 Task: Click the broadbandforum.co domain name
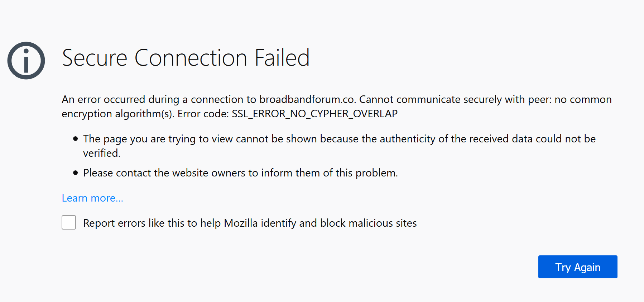[307, 99]
